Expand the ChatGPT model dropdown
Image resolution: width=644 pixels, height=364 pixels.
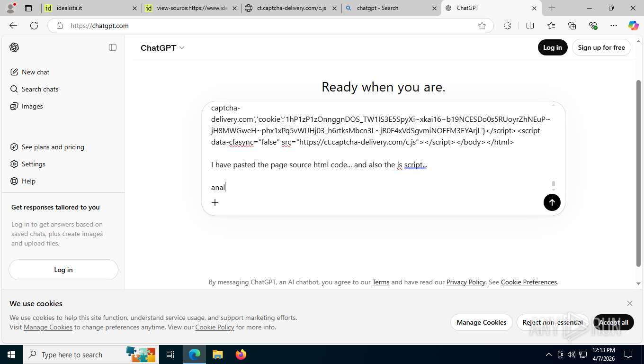162,48
